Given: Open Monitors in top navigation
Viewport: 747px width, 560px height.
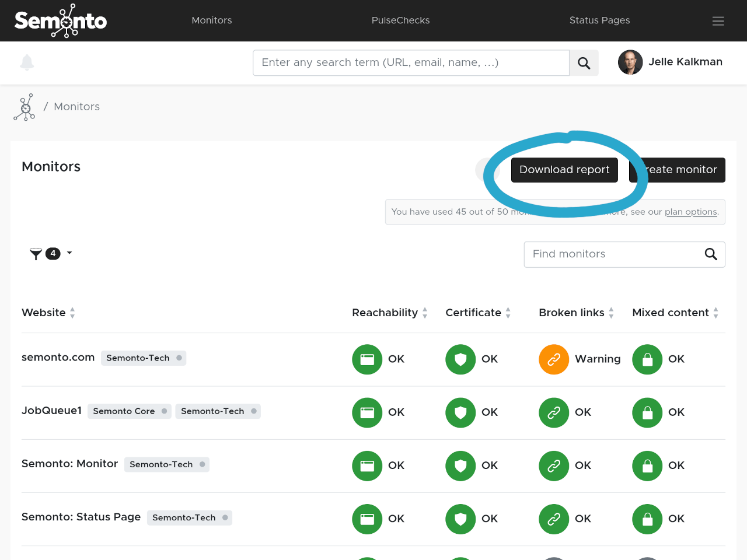Looking at the screenshot, I should pyautogui.click(x=212, y=20).
